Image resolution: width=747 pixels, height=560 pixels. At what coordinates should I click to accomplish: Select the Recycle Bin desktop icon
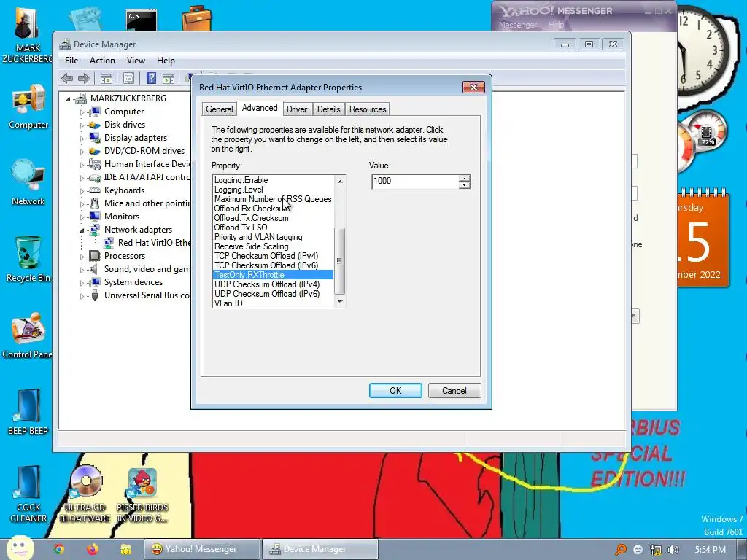click(28, 259)
